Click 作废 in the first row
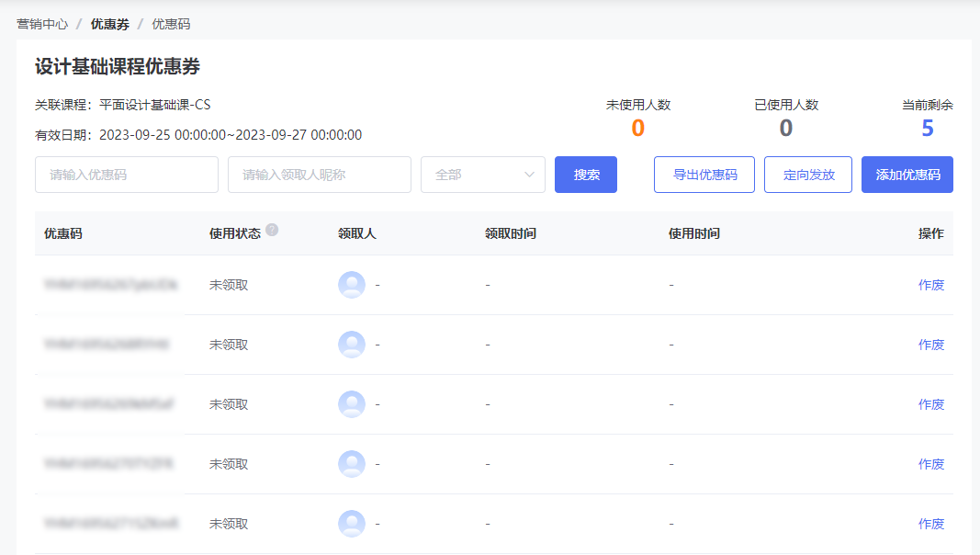The image size is (980, 555). click(x=931, y=285)
